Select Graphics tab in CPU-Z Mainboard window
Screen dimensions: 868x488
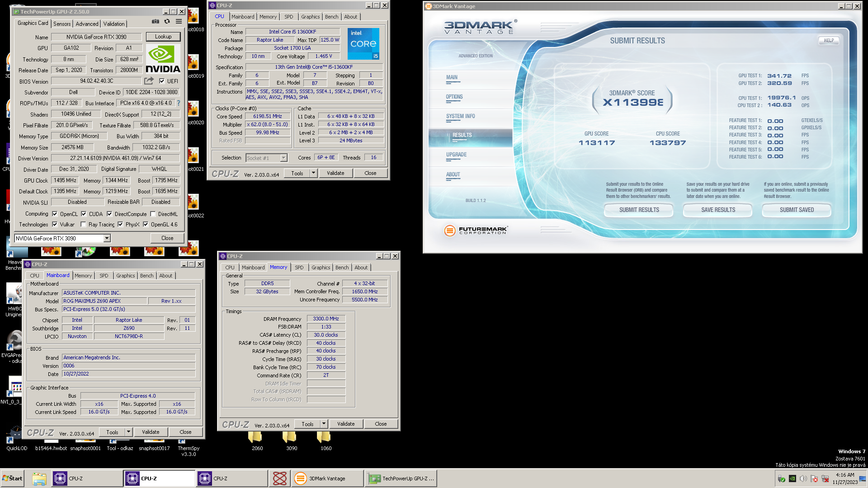(125, 276)
